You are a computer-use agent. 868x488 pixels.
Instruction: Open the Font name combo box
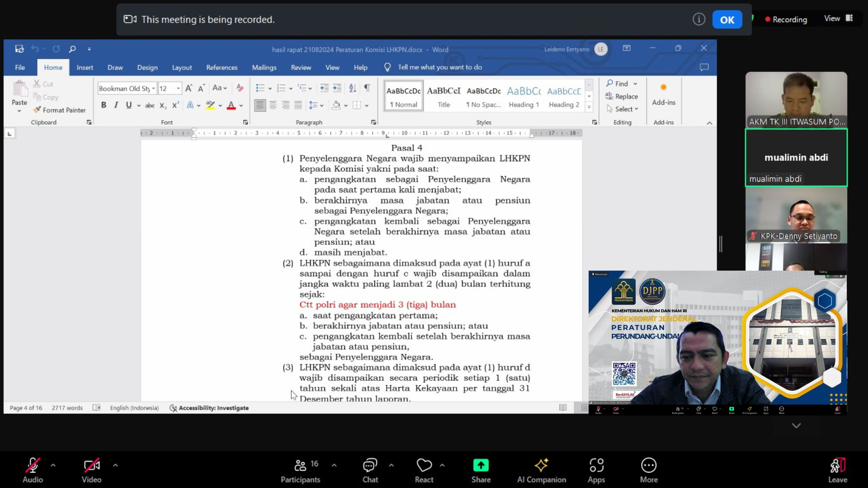[127, 88]
